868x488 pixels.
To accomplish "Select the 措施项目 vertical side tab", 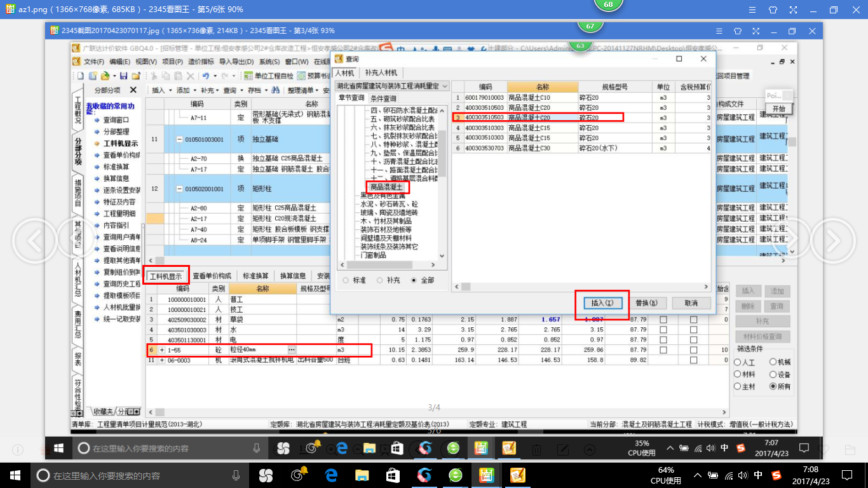I will click(78, 193).
